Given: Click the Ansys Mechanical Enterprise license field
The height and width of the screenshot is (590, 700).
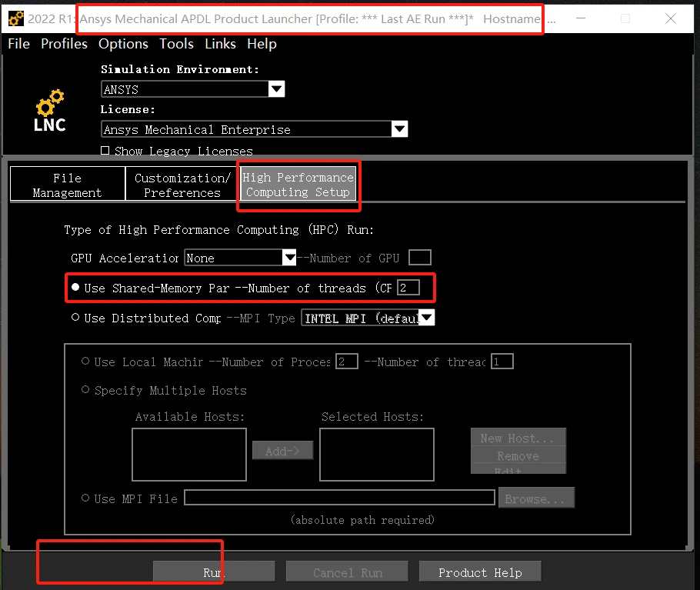Looking at the screenshot, I should 246,129.
